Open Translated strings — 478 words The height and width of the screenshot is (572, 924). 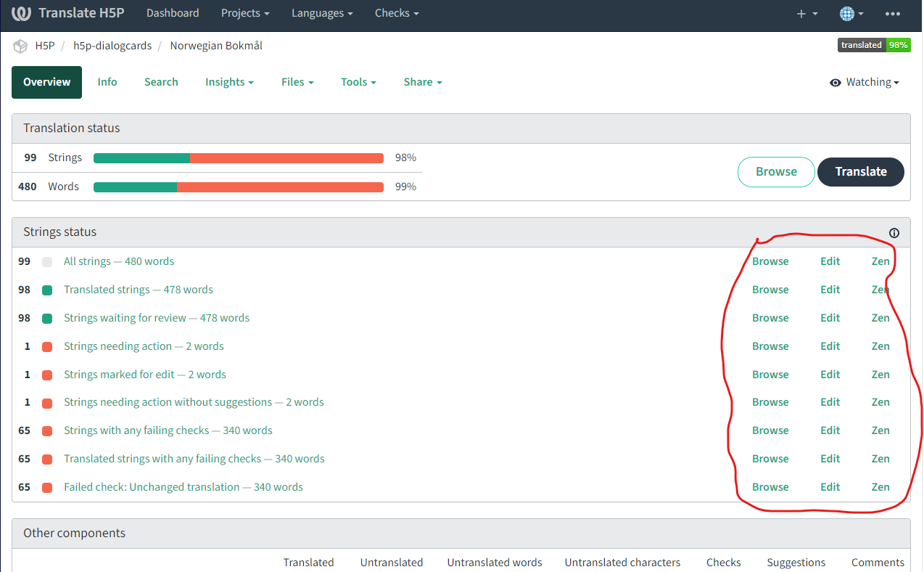[139, 290]
